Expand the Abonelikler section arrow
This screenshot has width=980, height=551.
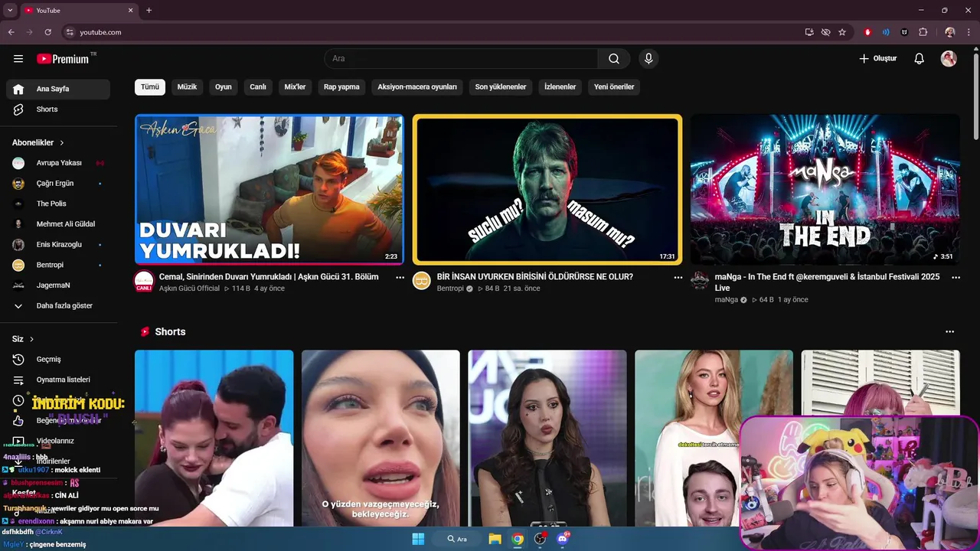[x=62, y=143]
